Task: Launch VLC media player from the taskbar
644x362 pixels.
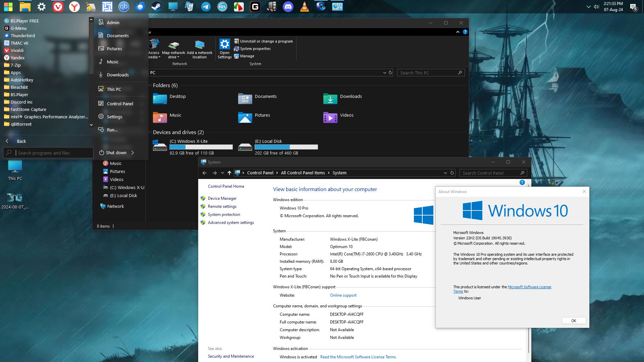Action: pos(304,6)
